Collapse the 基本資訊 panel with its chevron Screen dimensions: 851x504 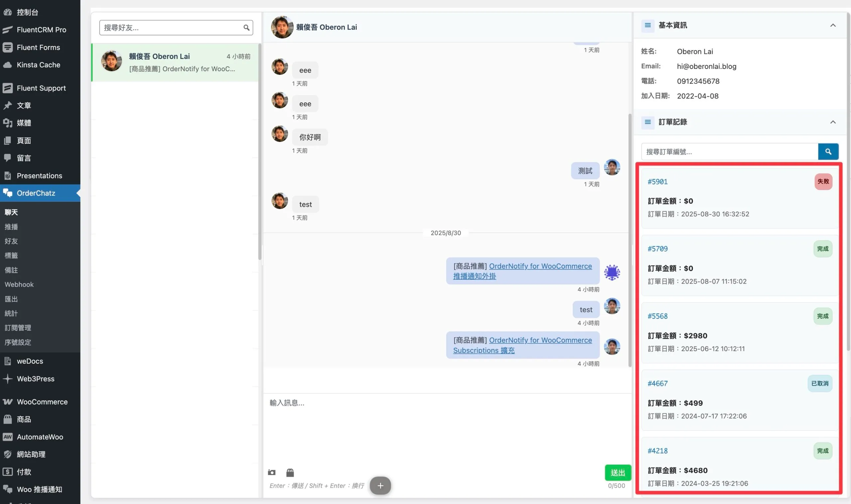tap(834, 26)
